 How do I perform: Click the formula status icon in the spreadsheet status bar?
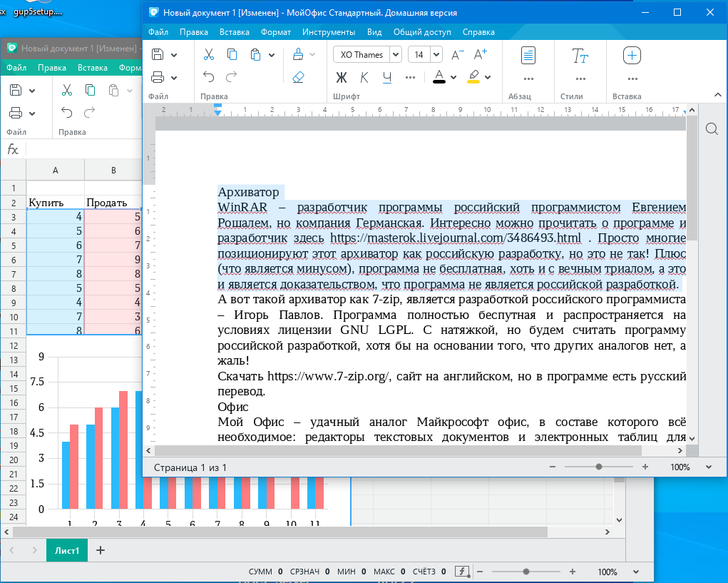tap(462, 572)
